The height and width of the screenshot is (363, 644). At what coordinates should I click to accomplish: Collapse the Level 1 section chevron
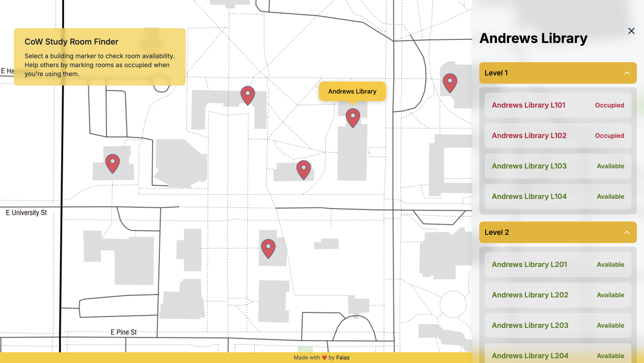627,73
